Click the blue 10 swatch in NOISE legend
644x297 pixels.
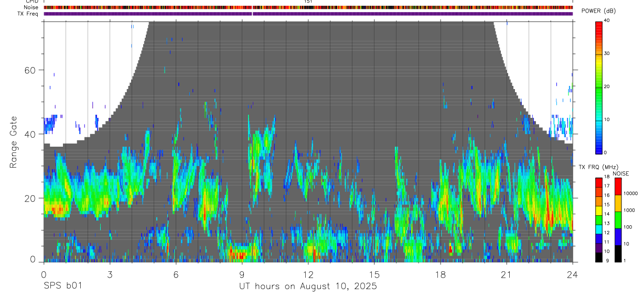pyautogui.click(x=618, y=237)
